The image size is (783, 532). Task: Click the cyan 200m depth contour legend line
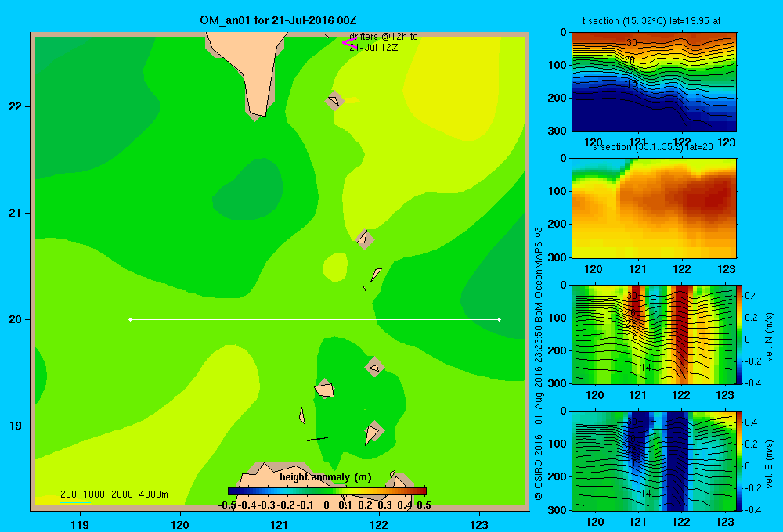tap(75, 501)
